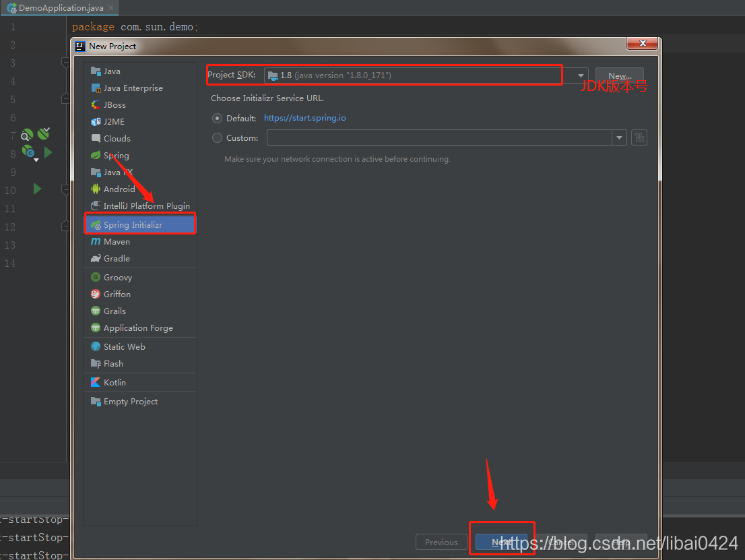Image resolution: width=745 pixels, height=560 pixels.
Task: Choose the Java Enterprise icon
Action: pos(96,88)
